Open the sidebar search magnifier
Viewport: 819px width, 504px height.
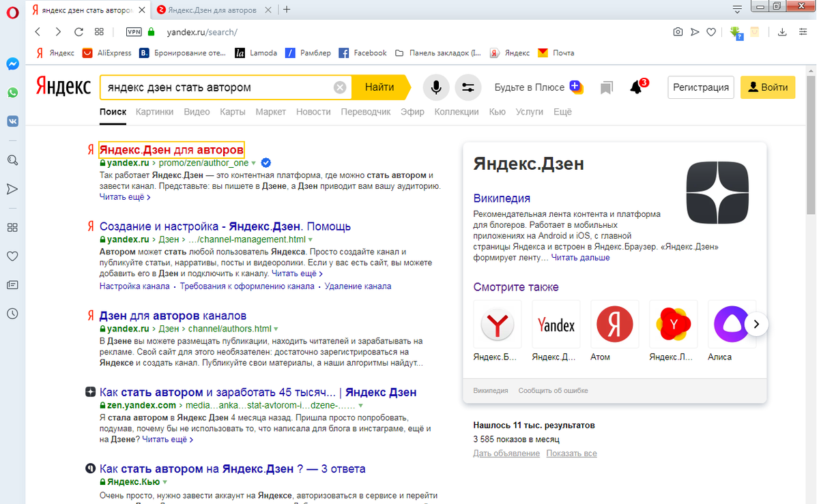[x=12, y=160]
